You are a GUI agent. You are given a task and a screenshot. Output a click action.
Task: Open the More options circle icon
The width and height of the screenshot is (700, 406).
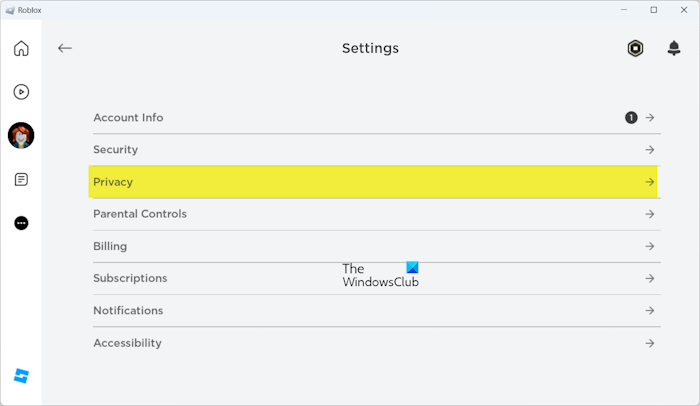point(21,223)
